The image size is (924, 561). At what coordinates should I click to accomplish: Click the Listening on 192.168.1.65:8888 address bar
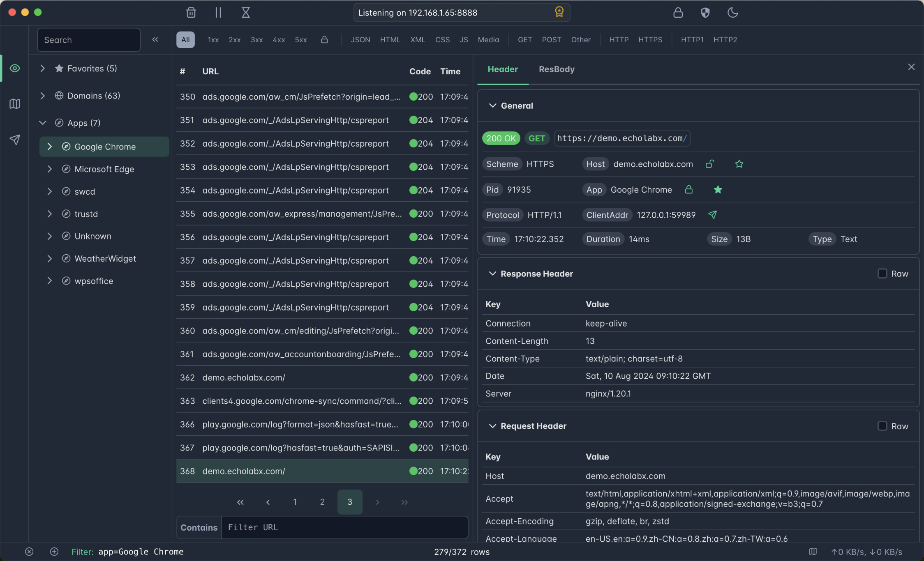(x=462, y=12)
